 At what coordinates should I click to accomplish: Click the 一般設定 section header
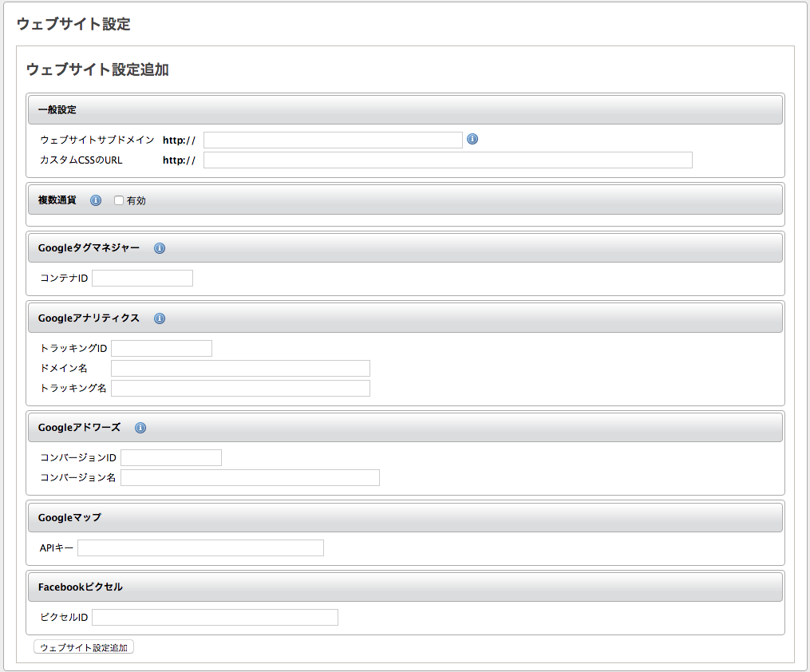point(405,109)
